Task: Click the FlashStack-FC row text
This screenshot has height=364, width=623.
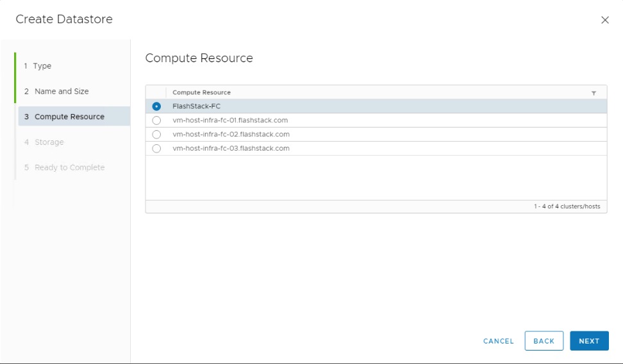Action: click(196, 106)
